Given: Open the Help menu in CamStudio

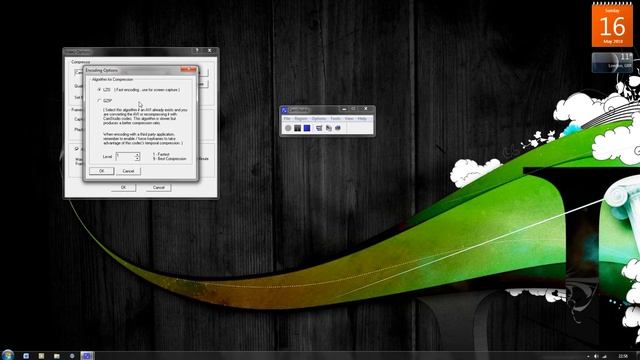Looking at the screenshot, I should (362, 119).
